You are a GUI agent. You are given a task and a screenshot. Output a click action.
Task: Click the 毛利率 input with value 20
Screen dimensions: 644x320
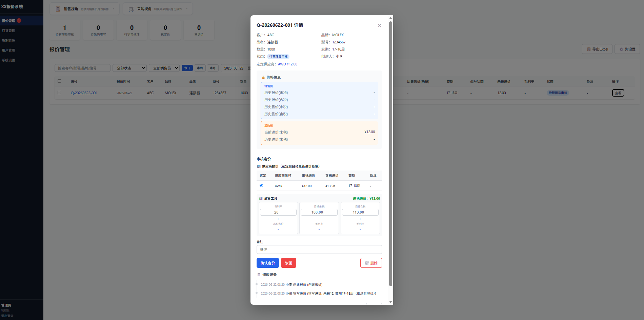[x=278, y=212]
